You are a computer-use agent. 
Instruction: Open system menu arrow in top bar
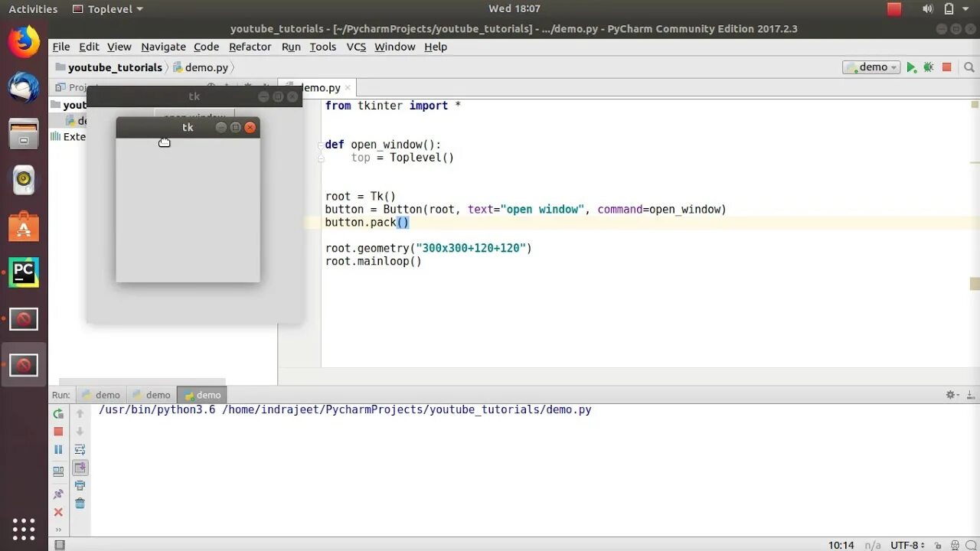tap(965, 9)
